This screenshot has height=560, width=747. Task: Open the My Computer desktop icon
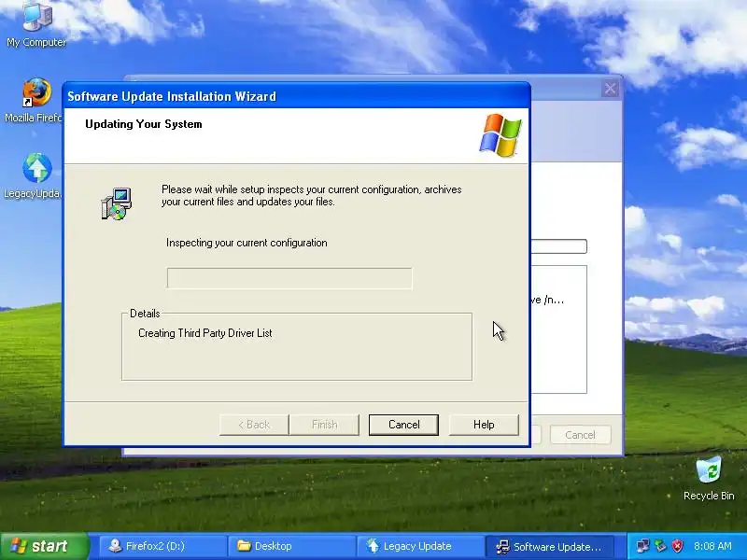pyautogui.click(x=36, y=24)
